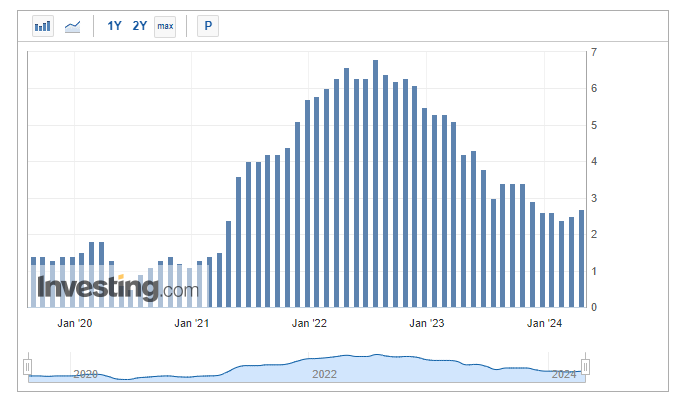Click the Jan '20 axis label
The width and height of the screenshot is (675, 397).
[x=74, y=323]
